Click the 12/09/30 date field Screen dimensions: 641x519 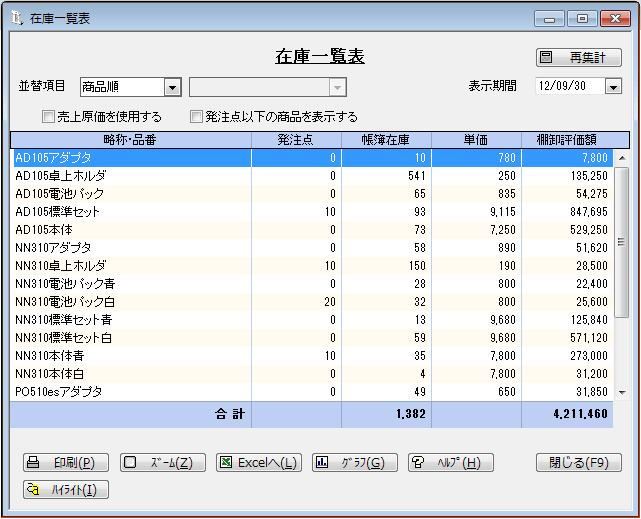click(570, 86)
